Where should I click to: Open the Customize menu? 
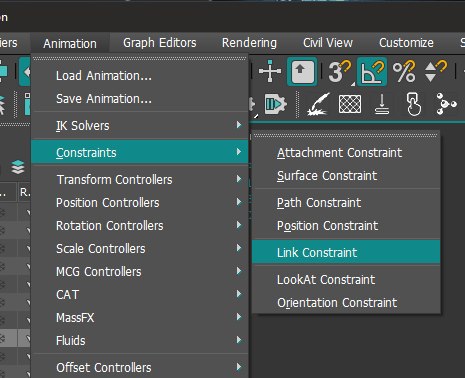(406, 43)
